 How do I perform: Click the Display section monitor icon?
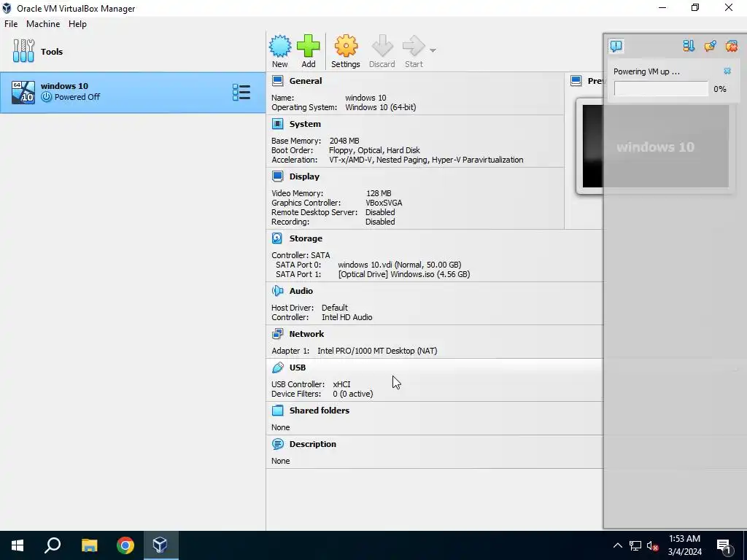[277, 176]
